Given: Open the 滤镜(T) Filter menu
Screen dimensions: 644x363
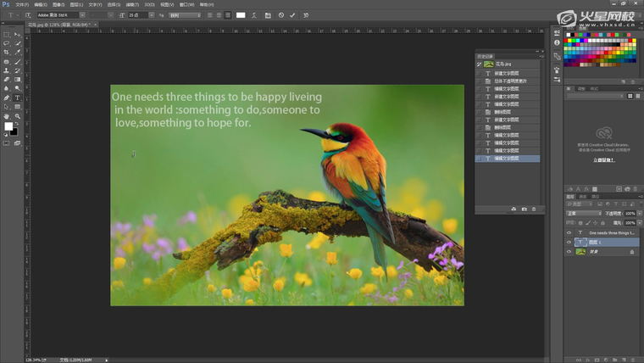Looking at the screenshot, I should point(133,4).
